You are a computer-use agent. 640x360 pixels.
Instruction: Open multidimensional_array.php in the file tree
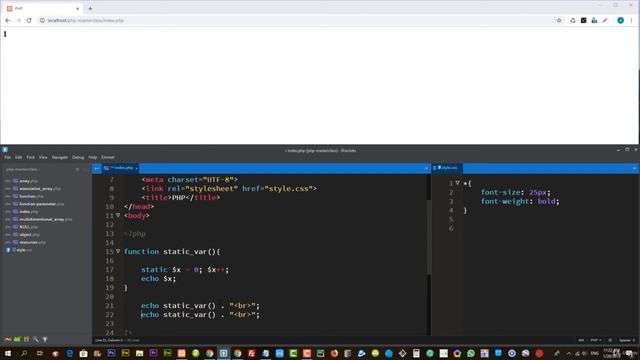click(x=45, y=219)
